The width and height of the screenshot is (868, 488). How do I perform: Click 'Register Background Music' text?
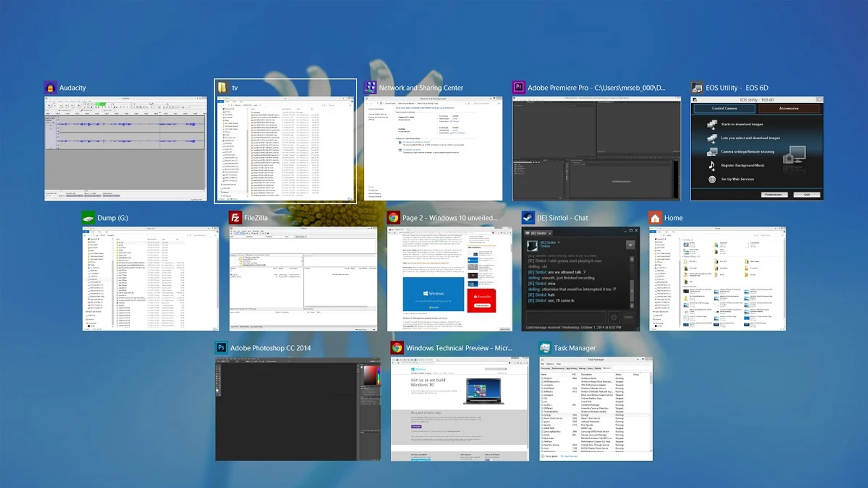click(x=743, y=165)
